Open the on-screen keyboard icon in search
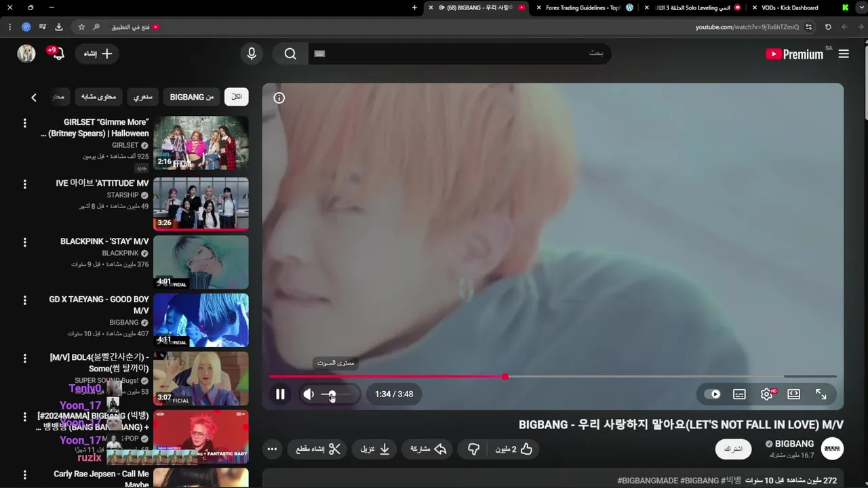Viewport: 868px width, 488px height. tap(320, 54)
